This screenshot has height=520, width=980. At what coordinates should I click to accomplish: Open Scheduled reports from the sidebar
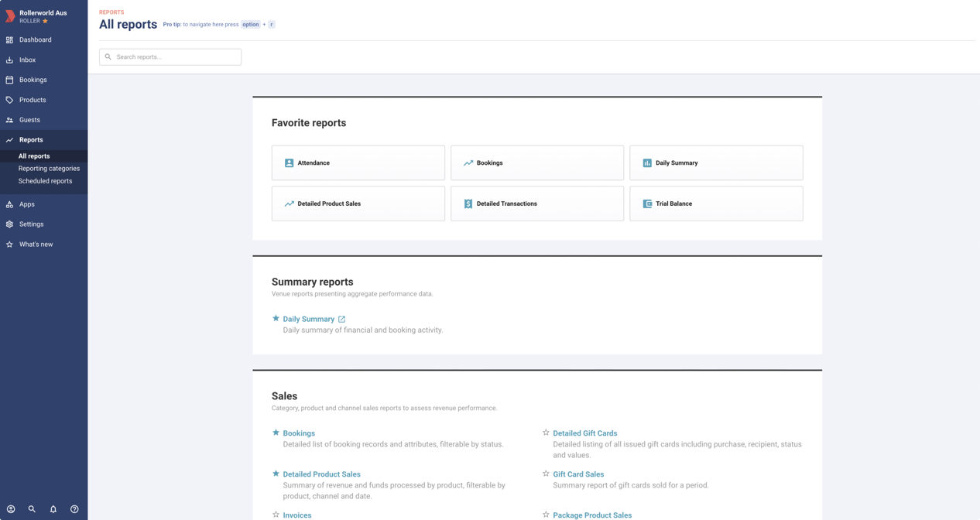tap(45, 181)
